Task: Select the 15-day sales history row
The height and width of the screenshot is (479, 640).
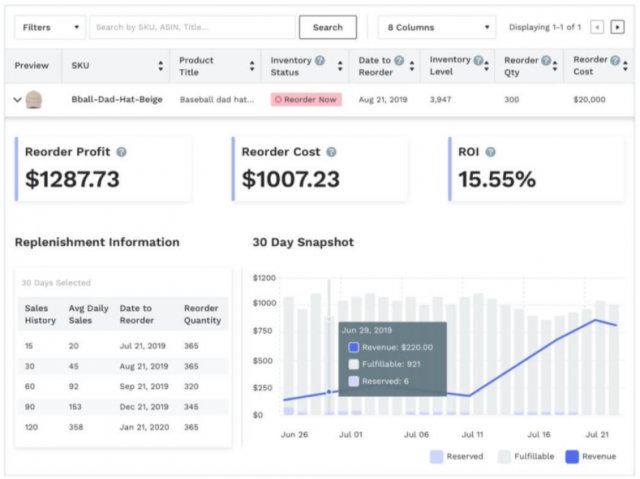Action: 123,346
